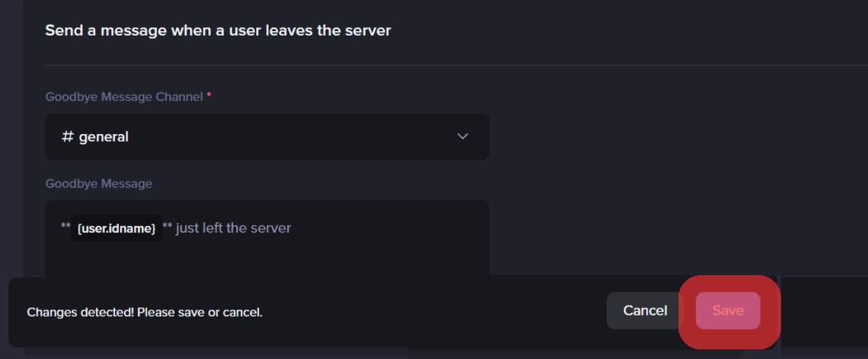Click inside the Goodbye Message text area
The height and width of the screenshot is (359, 868).
(268, 239)
